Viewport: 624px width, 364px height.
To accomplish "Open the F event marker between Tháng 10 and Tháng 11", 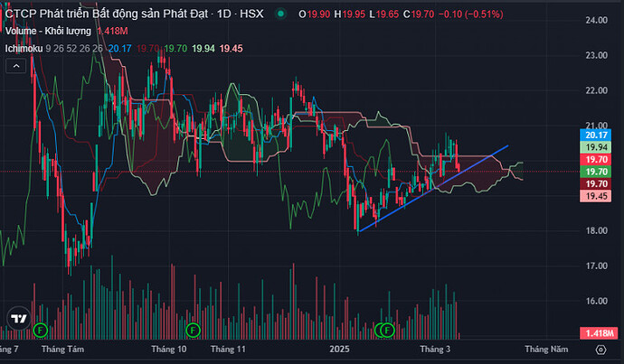I will pyautogui.click(x=193, y=331).
